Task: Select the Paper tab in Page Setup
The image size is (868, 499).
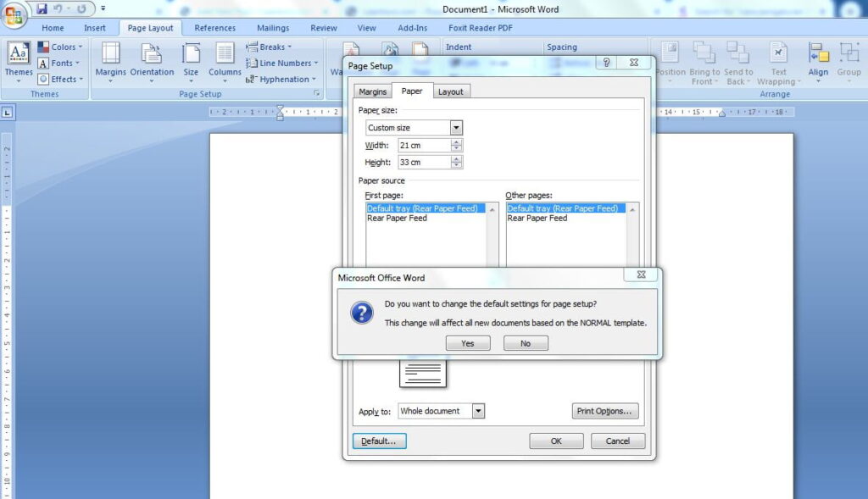Action: click(x=412, y=91)
